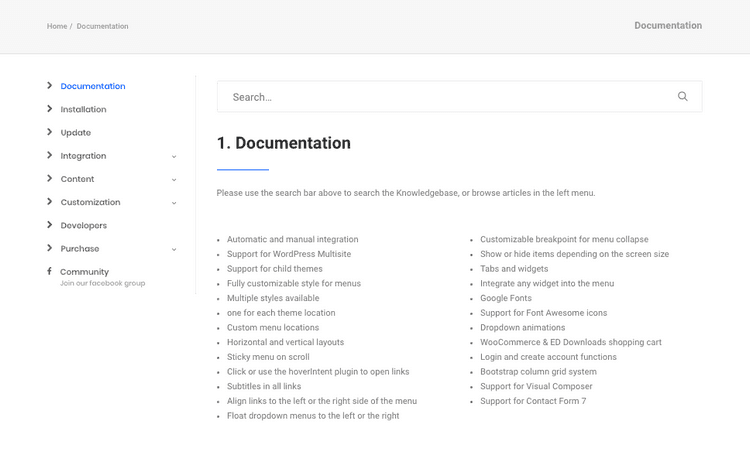
Task: Click chevron arrow before Developers menu item
Action: 49,224
